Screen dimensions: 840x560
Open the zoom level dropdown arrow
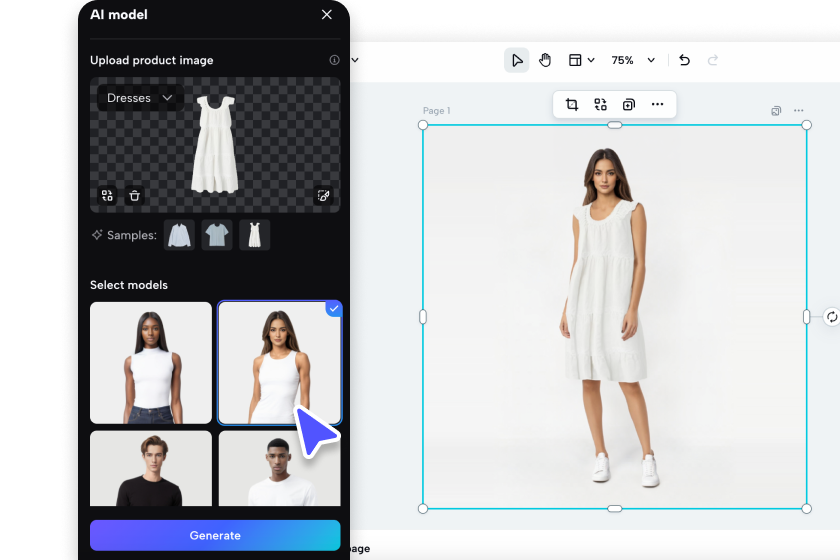tap(651, 60)
